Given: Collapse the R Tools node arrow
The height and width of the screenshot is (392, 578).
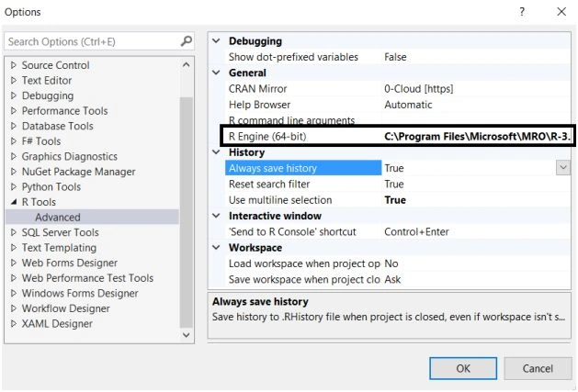Looking at the screenshot, I should (x=14, y=202).
